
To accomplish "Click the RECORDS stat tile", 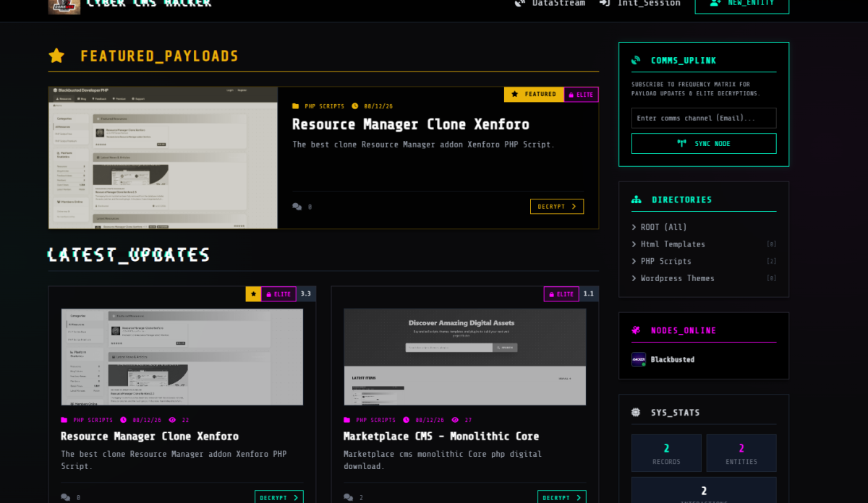I will 666,453.
